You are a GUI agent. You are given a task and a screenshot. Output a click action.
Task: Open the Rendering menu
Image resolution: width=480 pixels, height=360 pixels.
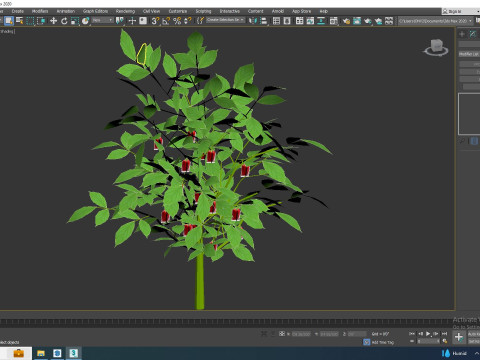(125, 11)
